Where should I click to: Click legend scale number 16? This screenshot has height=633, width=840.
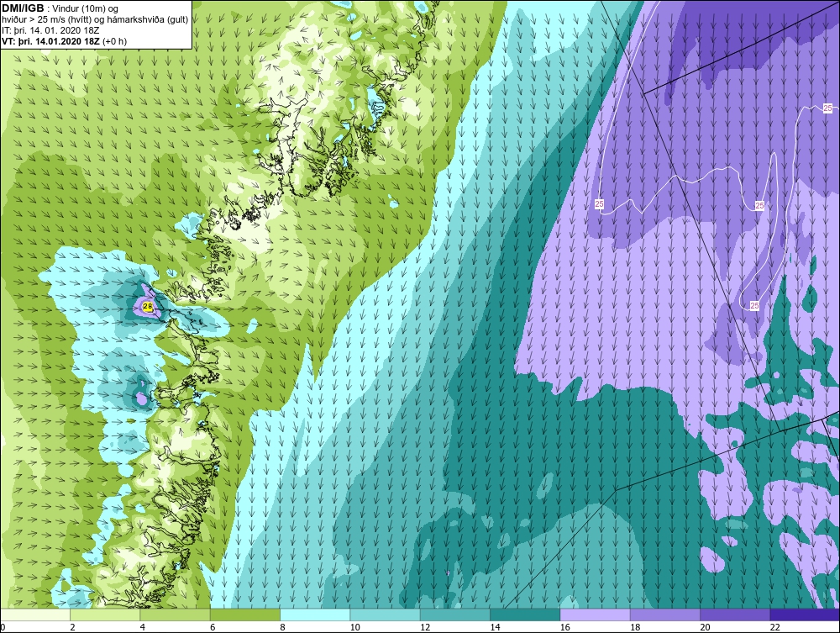coord(564,627)
